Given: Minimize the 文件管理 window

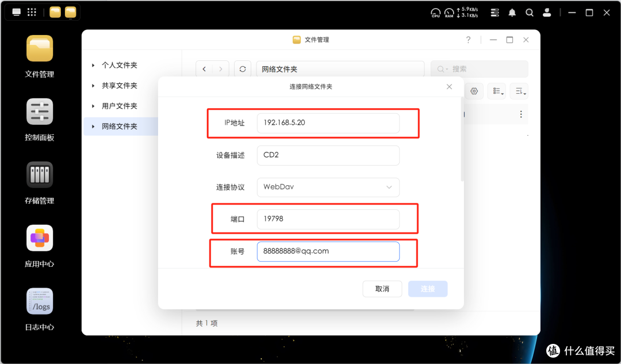Looking at the screenshot, I should tap(493, 40).
